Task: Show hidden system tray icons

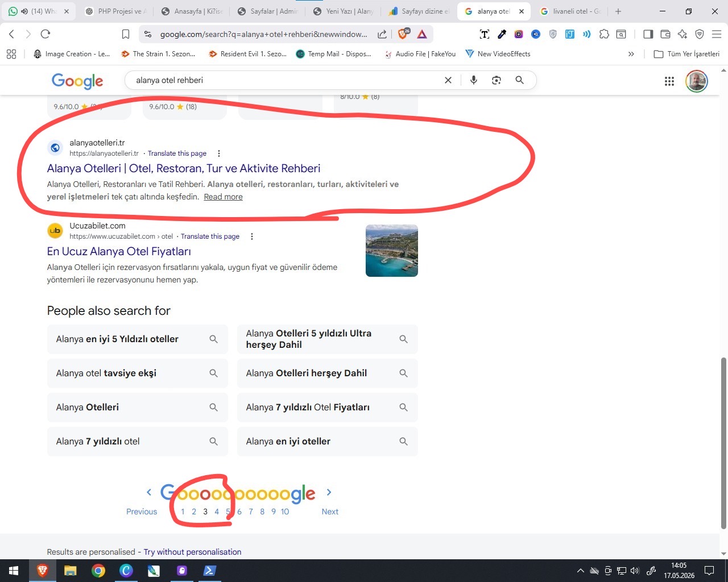Action: pyautogui.click(x=580, y=571)
